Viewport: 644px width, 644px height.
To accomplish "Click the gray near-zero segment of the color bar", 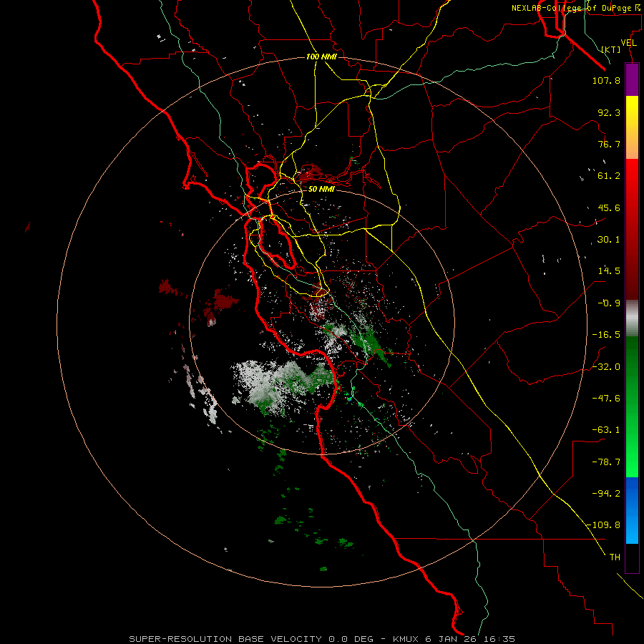I will click(x=632, y=318).
